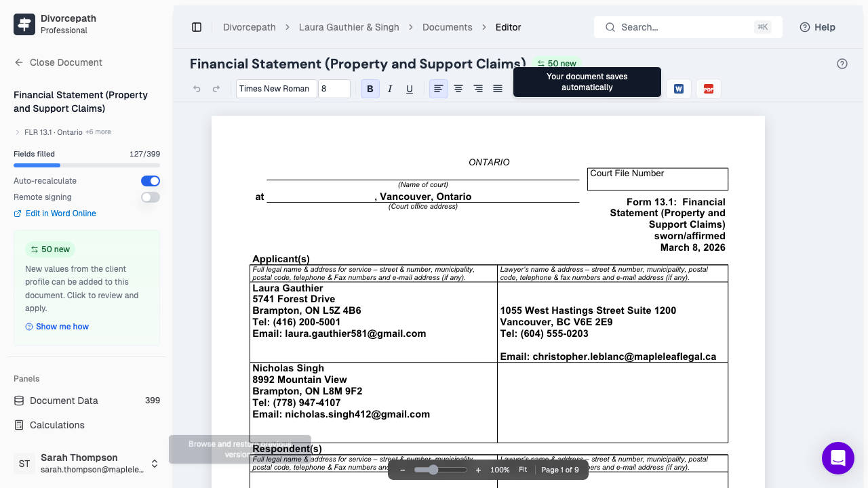Screen dimensions: 868x488
Task: Click Laura Gauthier name in document
Action: point(288,288)
